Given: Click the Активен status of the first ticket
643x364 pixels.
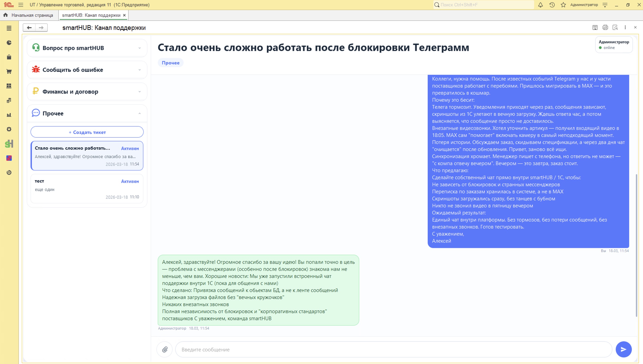Looking at the screenshot, I should pos(130,148).
